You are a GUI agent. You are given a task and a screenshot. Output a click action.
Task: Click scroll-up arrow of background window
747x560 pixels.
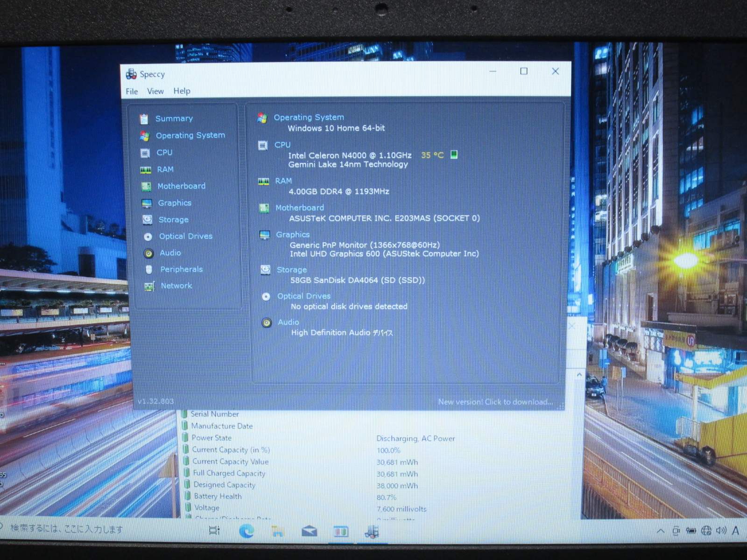(x=579, y=375)
